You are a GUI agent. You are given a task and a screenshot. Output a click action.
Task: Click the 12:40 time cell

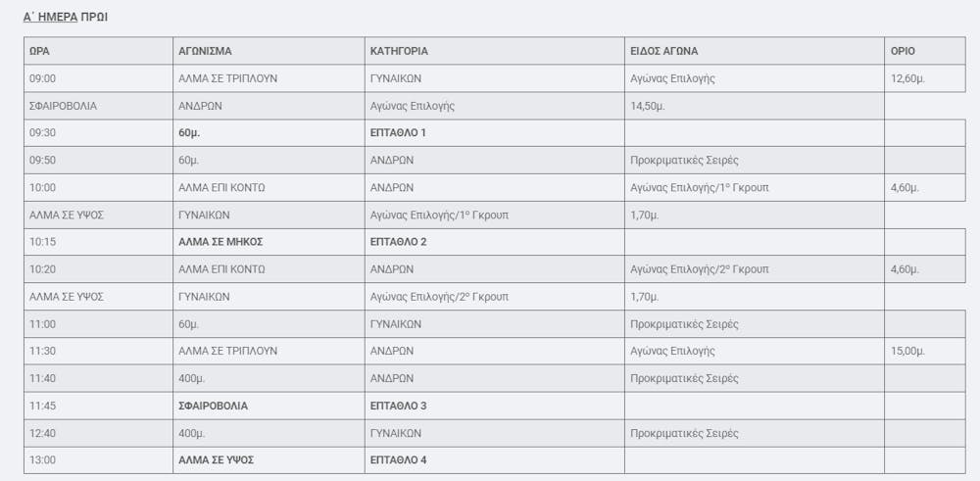(x=43, y=433)
